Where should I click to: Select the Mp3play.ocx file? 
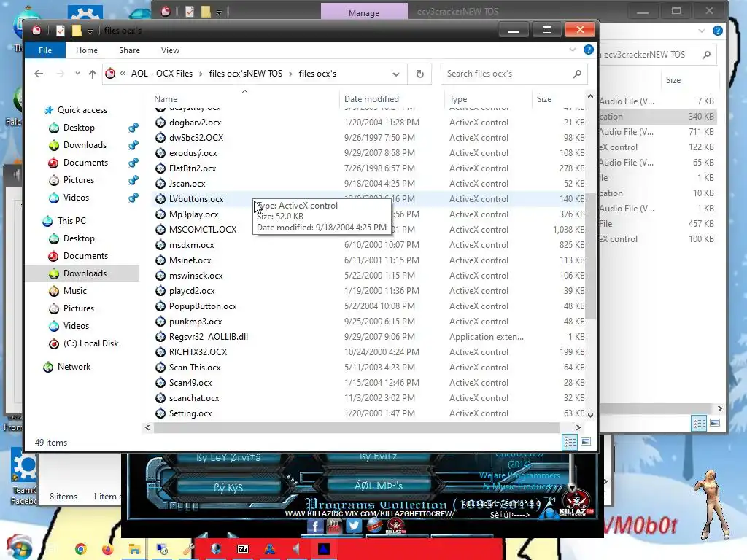(x=193, y=214)
